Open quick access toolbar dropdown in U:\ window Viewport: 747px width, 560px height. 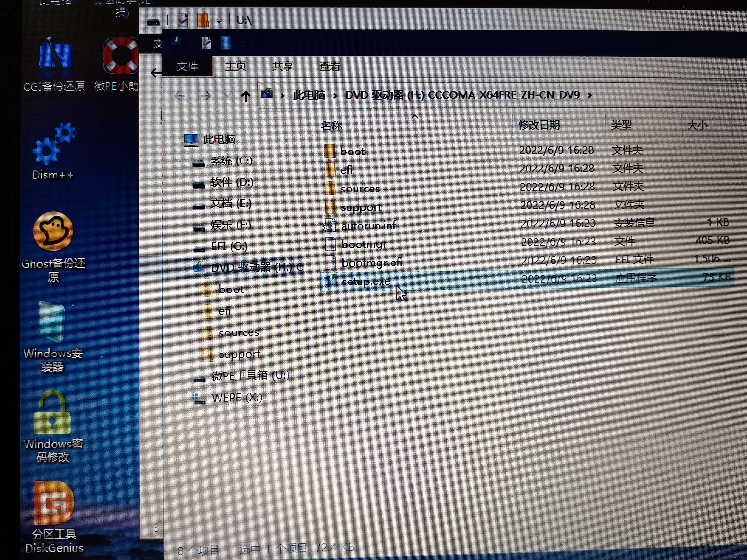tap(219, 21)
